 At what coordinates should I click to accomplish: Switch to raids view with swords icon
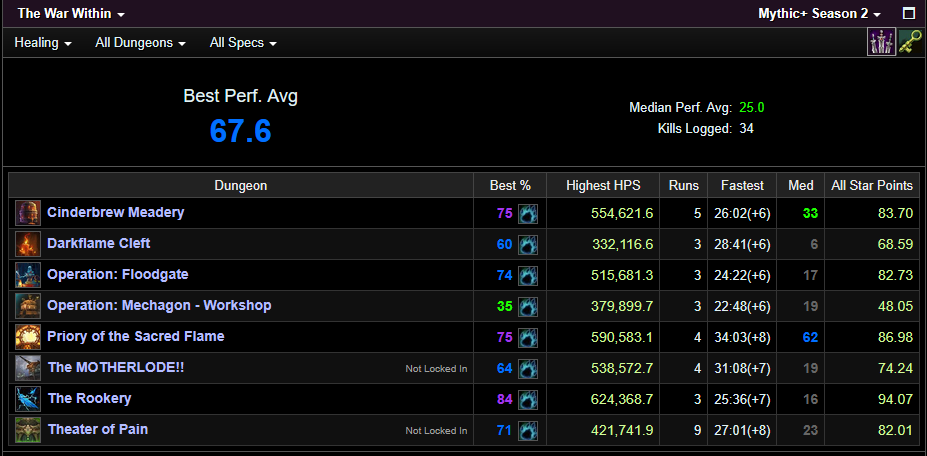(881, 43)
